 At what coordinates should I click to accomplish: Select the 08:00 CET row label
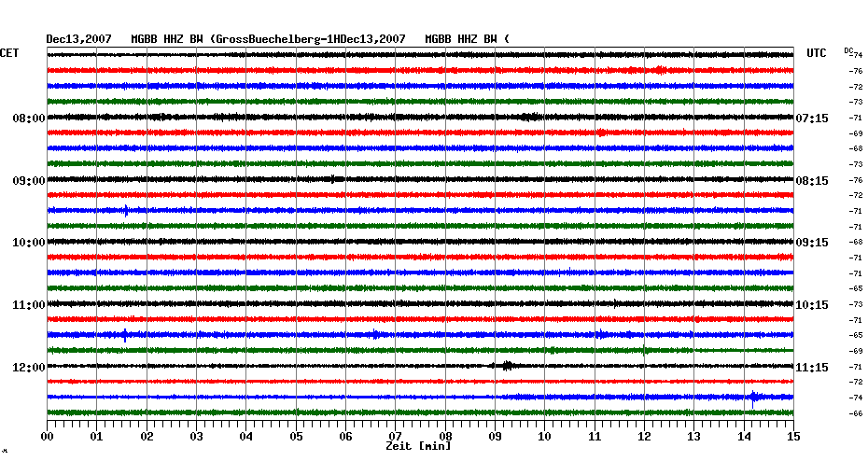[x=29, y=119]
